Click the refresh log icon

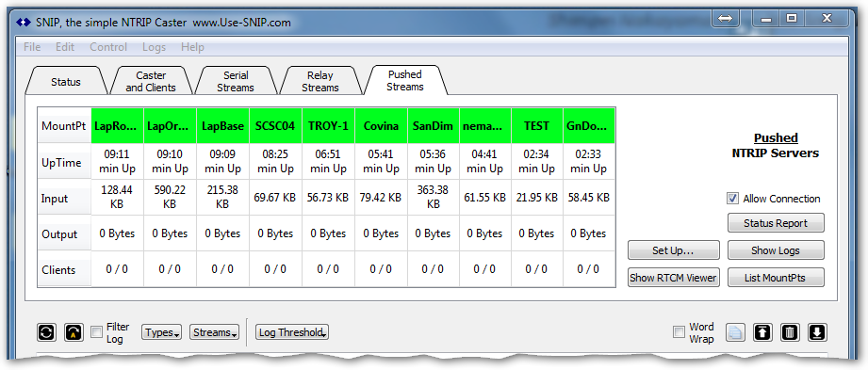46,331
